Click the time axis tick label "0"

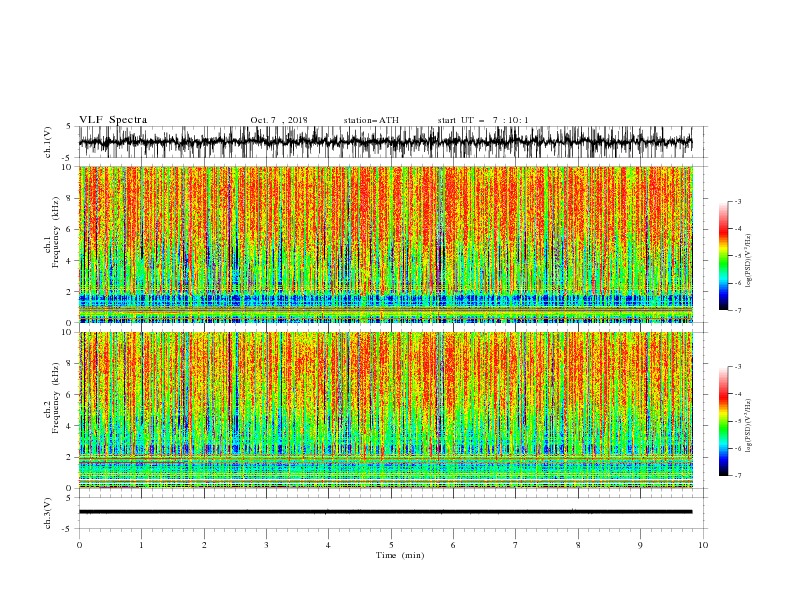[79, 545]
